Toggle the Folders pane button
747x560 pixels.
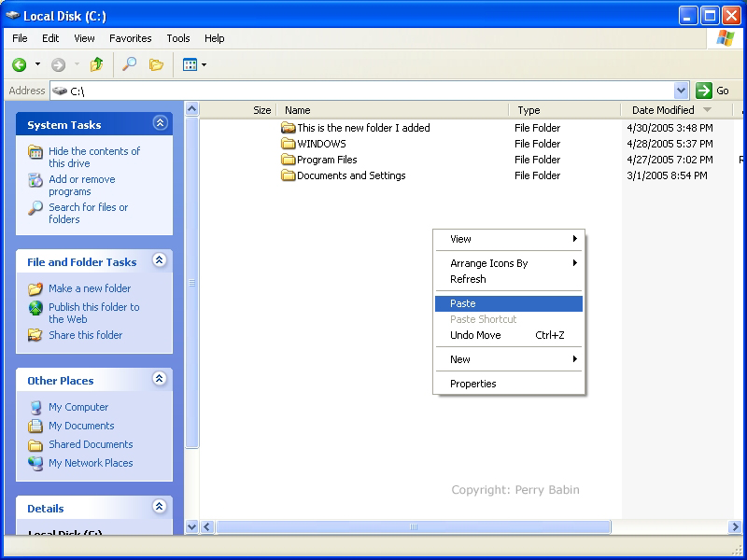click(156, 64)
